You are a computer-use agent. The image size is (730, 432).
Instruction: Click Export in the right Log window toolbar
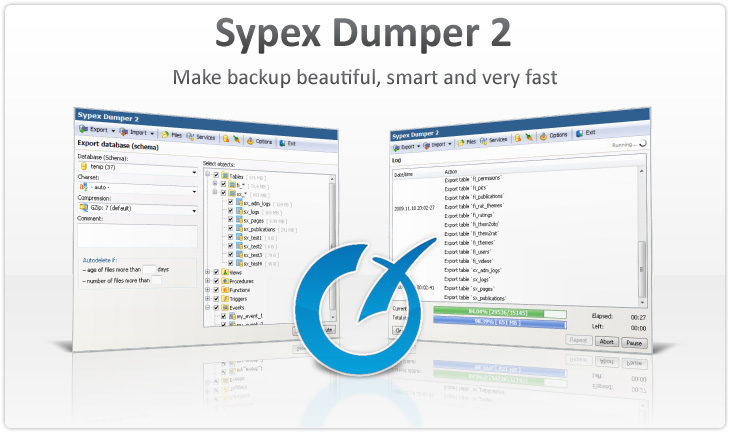[x=406, y=147]
